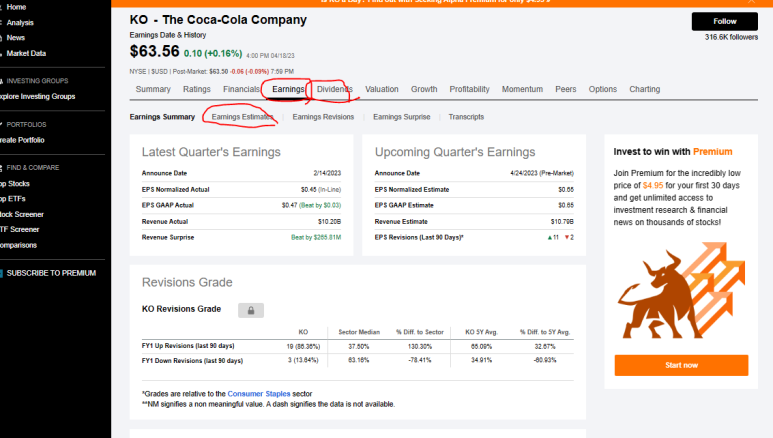This screenshot has height=438, width=773.
Task: Select the Earnings Summary sub-tab
Action: [x=162, y=117]
